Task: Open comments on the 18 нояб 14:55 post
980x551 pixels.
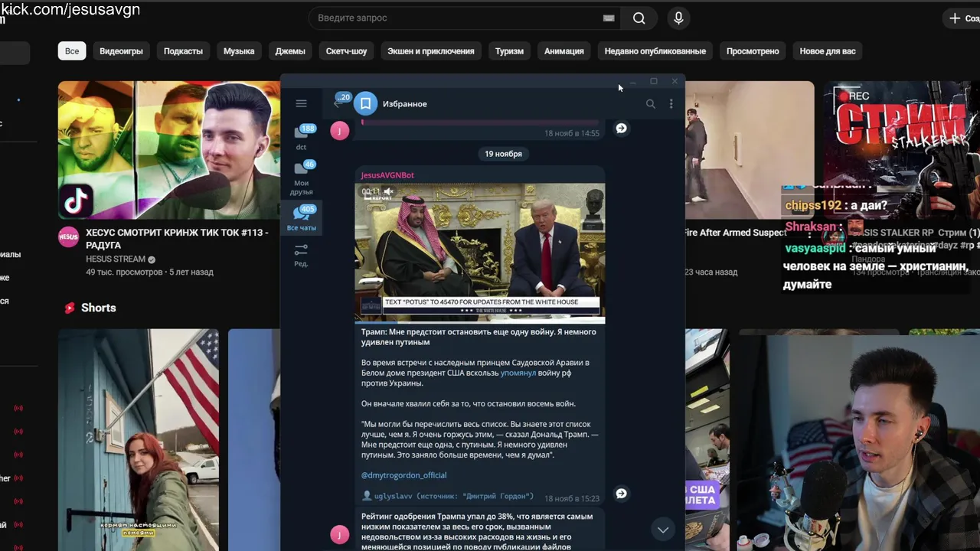Action: 621,129
